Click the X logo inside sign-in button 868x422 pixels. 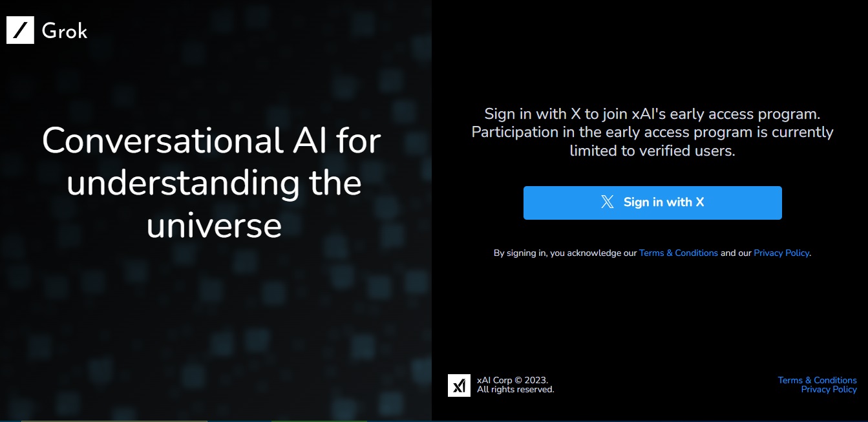click(x=608, y=202)
